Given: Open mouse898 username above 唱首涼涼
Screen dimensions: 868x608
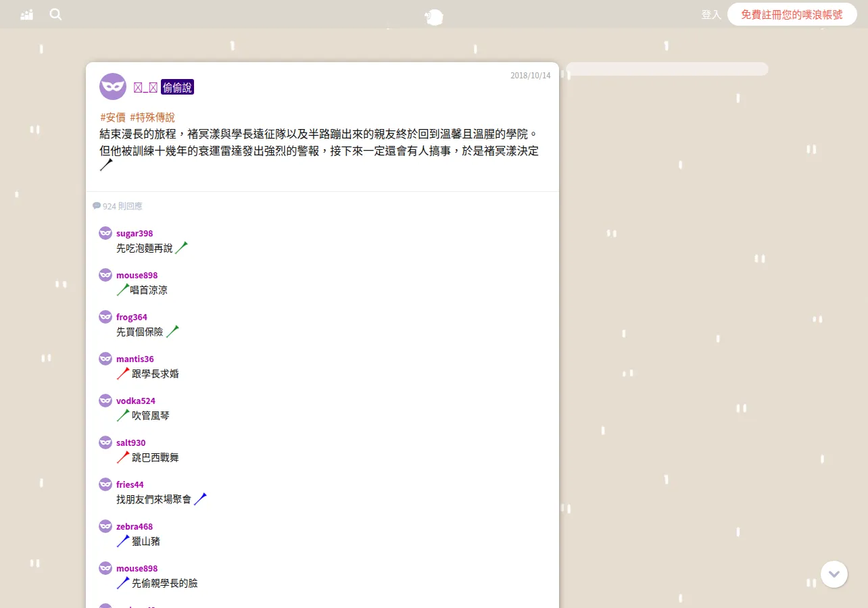Looking at the screenshot, I should [137, 276].
